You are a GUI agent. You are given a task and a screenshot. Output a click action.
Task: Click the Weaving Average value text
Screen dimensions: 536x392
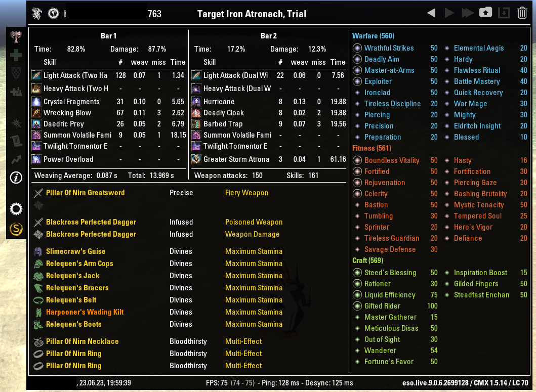[x=107, y=176]
